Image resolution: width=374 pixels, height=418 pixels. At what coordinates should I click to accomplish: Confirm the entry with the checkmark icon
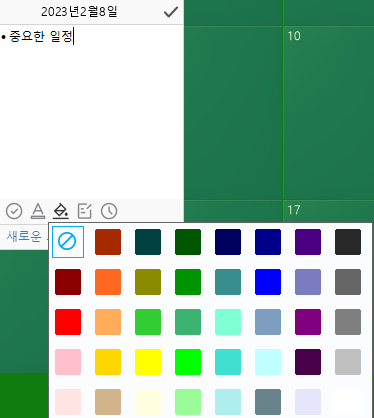click(171, 12)
